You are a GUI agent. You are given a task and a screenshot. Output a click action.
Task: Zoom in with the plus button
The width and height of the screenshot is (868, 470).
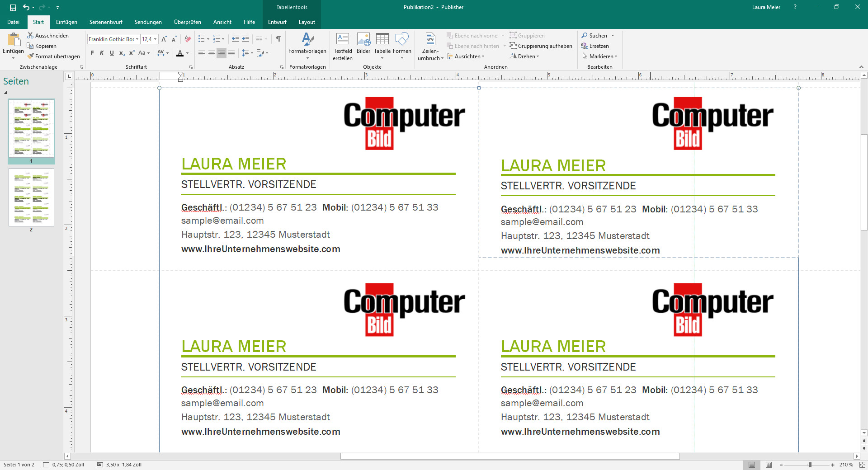tap(832, 465)
